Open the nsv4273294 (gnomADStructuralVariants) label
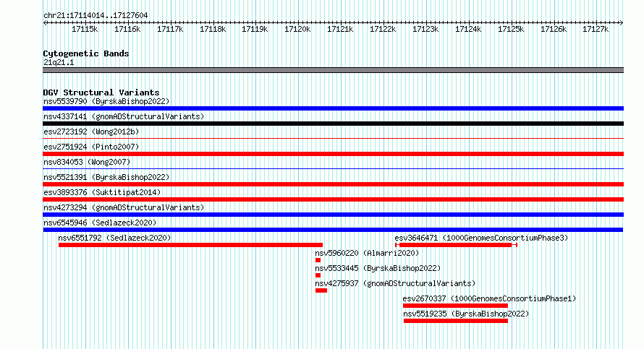 [124, 207]
